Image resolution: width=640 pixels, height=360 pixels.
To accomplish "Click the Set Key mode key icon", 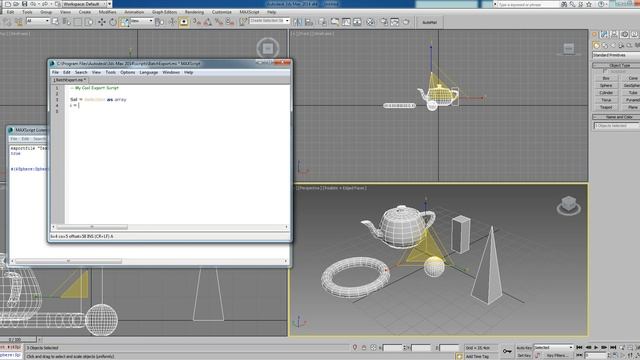I will 507,351.
